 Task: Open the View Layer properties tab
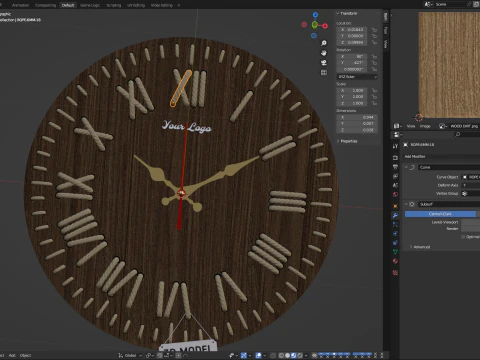395,176
